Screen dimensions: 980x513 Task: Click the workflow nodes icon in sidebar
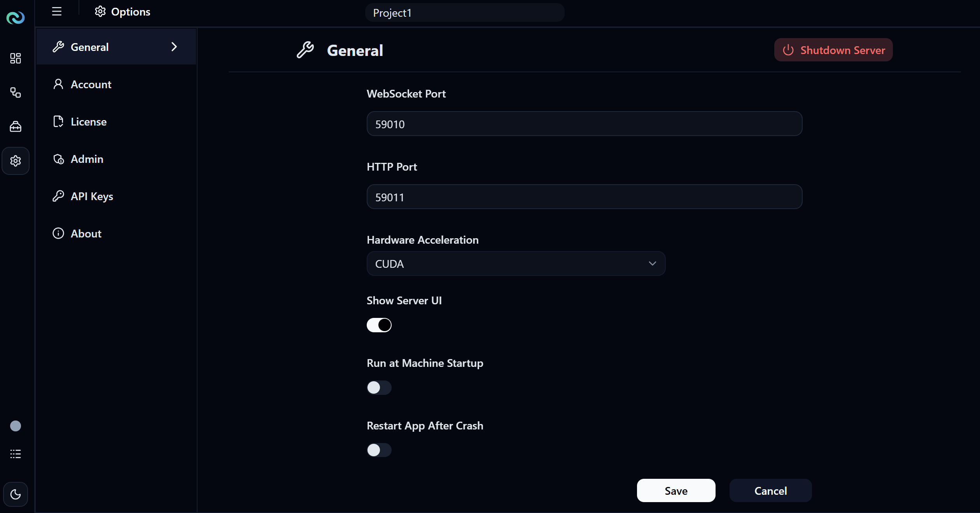(x=16, y=92)
